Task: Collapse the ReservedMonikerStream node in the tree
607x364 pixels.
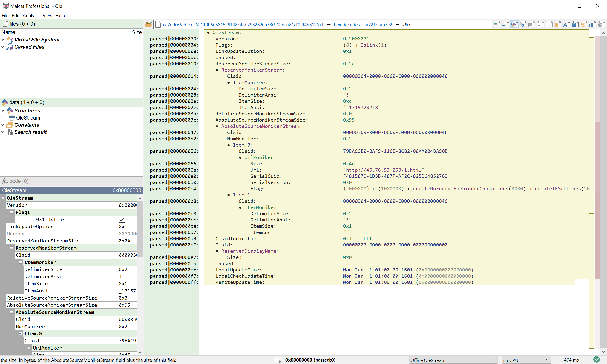Action: click(x=12, y=248)
